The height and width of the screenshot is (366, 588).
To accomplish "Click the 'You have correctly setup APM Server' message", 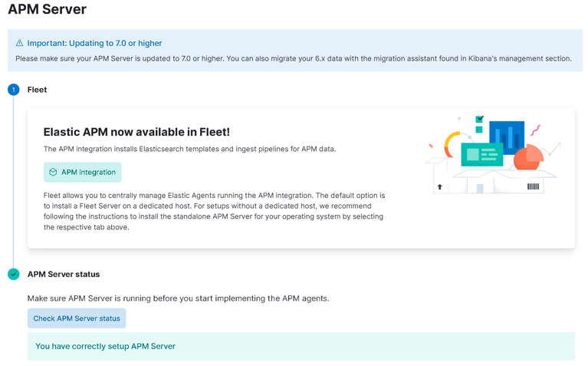I will tap(105, 346).
